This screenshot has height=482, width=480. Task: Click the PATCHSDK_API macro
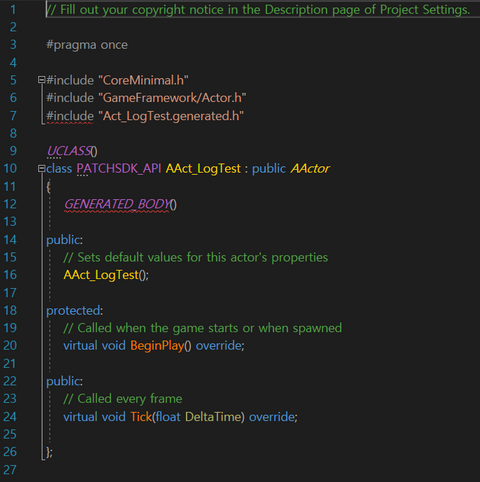coord(119,169)
